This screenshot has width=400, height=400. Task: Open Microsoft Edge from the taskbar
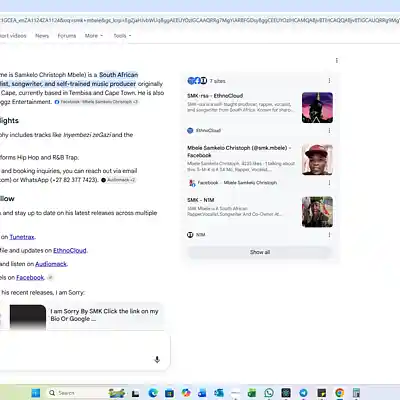tap(153, 393)
